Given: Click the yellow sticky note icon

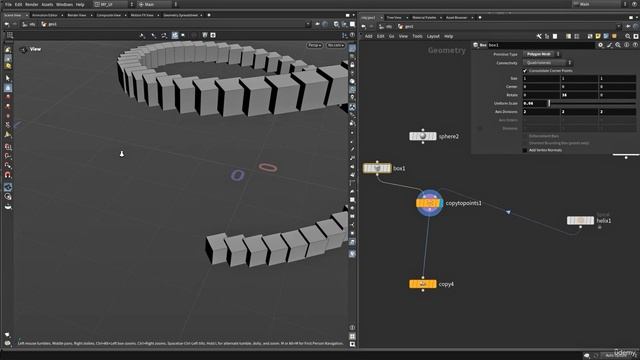Looking at the screenshot, I should 598,36.
